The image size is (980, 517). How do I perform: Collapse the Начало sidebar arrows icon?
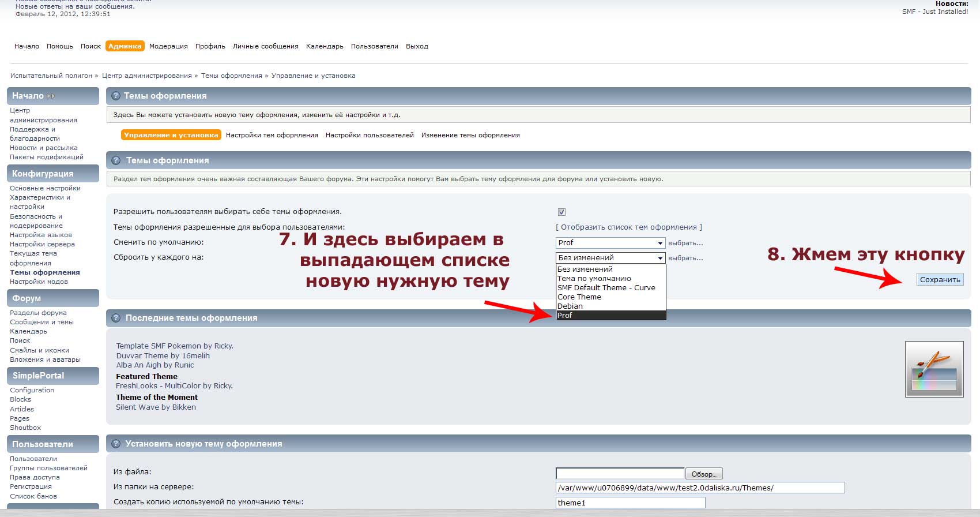click(x=51, y=96)
